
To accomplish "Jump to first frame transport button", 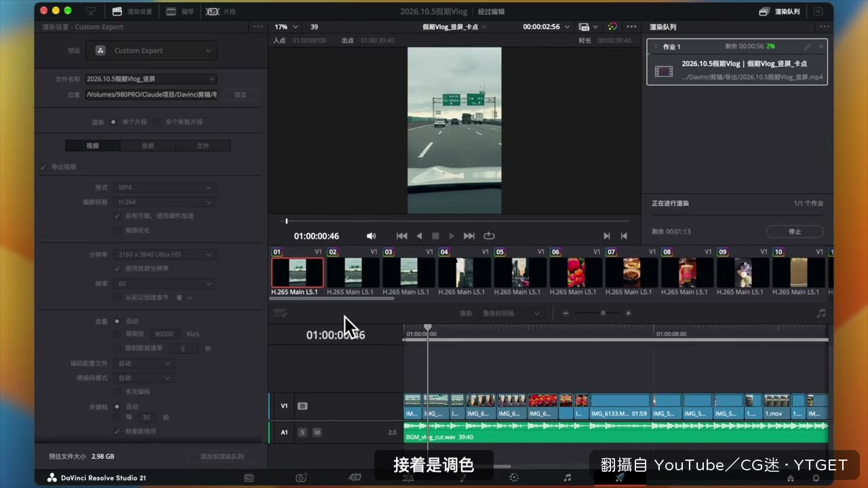I will point(401,236).
